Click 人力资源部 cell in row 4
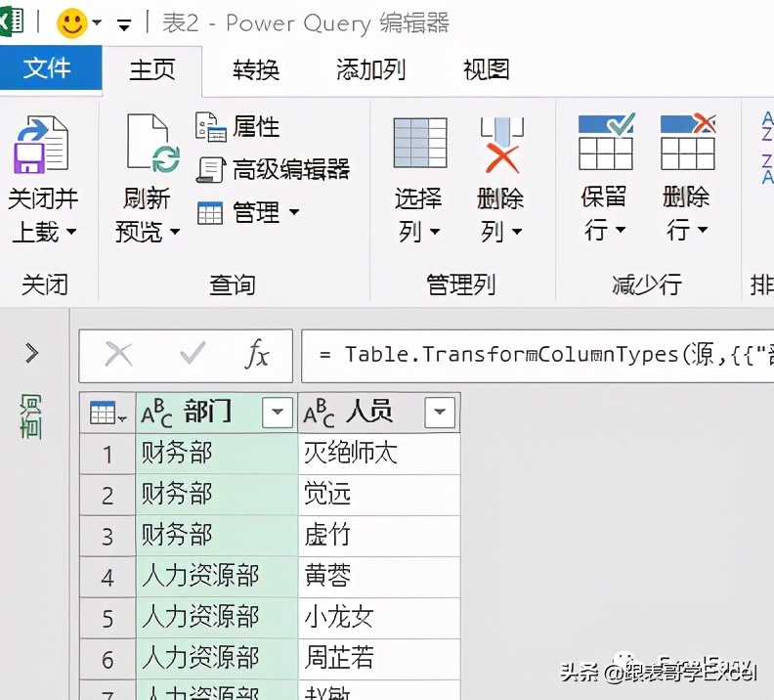Viewport: 774px width, 700px height. click(x=217, y=577)
